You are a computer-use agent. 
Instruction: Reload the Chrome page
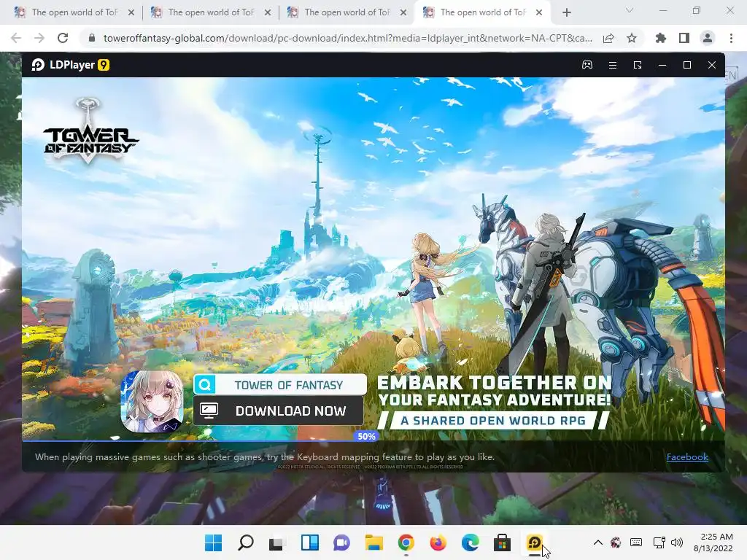(63, 38)
